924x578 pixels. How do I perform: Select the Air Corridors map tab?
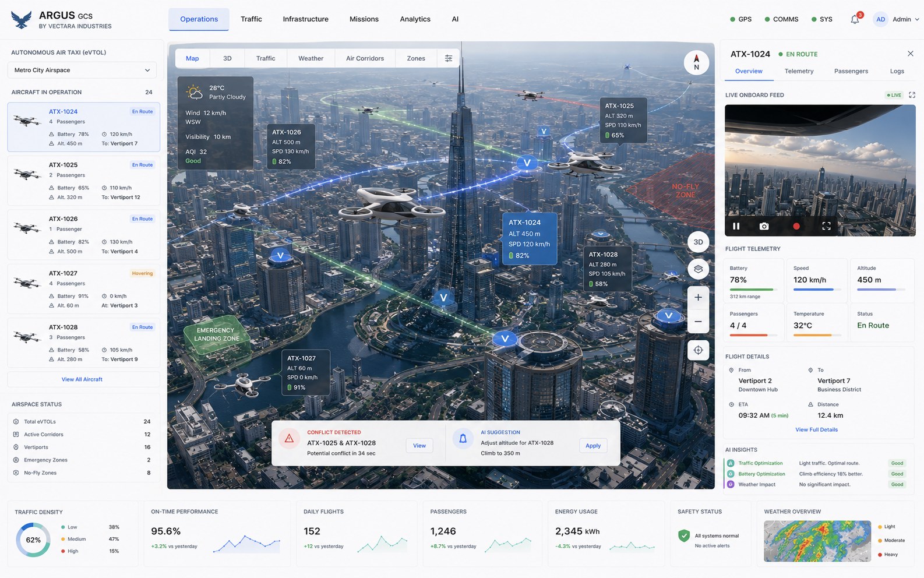(x=365, y=58)
